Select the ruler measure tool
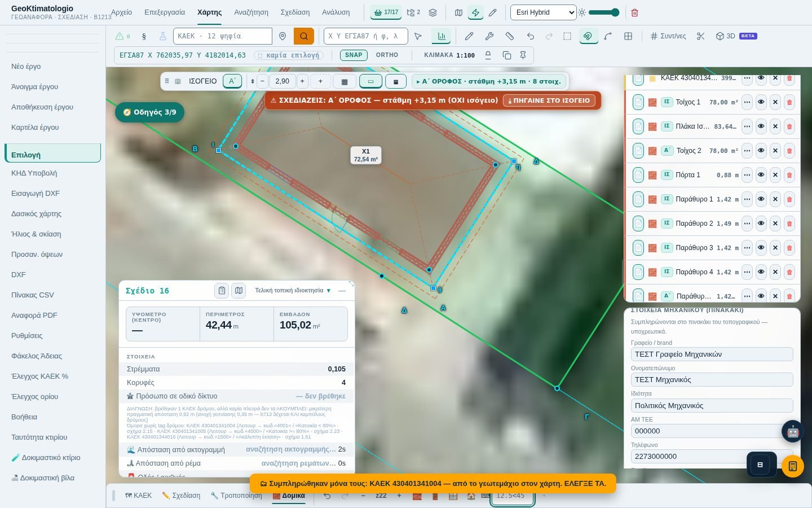Viewport: 812px width, 508px height. [510, 36]
